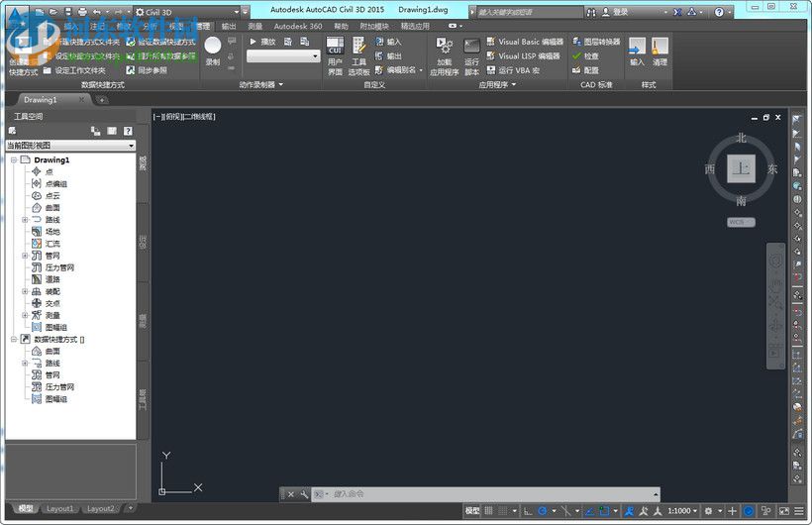Click the Record (录制) action button
This screenshot has width=812, height=525.
pos(213,51)
